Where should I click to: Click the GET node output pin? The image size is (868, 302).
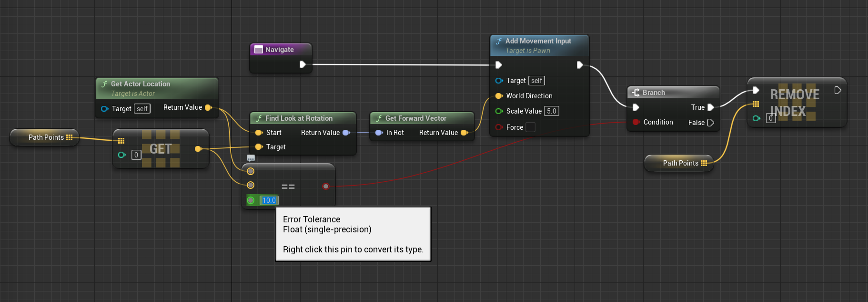coord(198,149)
